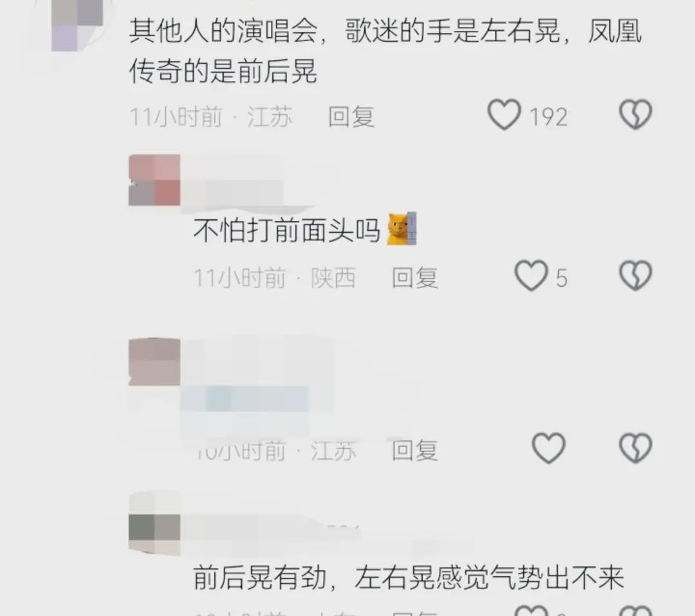Tap broken heart on the 陕西 reply
The width and height of the screenshot is (695, 616).
coord(635,275)
